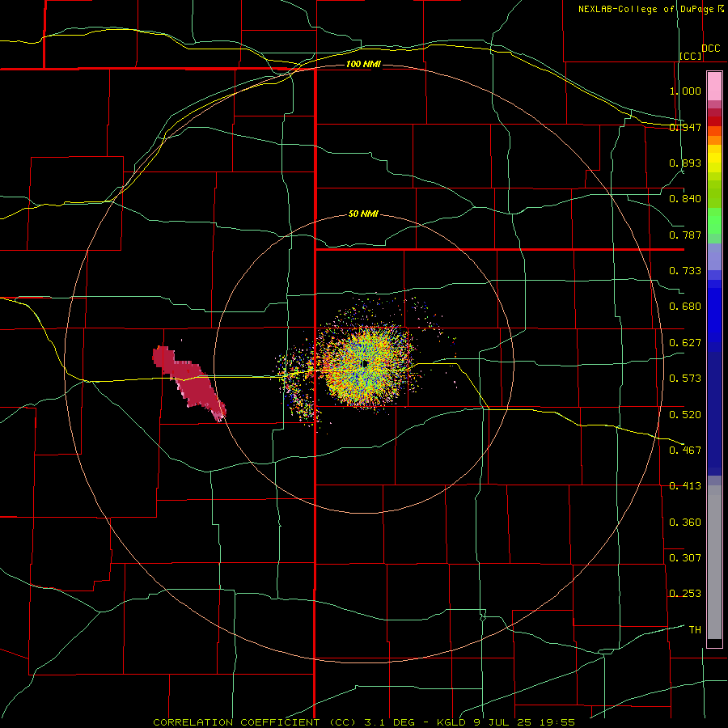Select the 1.000 legend value

click(x=685, y=91)
